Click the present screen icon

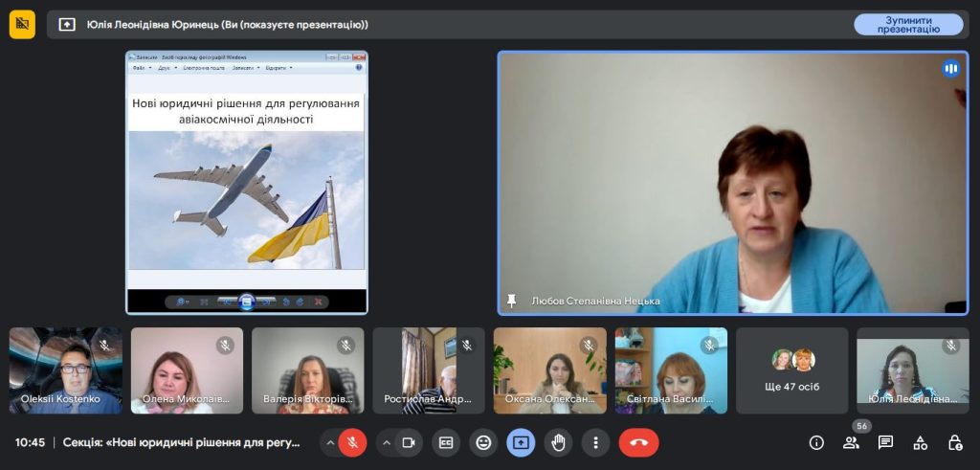521,442
